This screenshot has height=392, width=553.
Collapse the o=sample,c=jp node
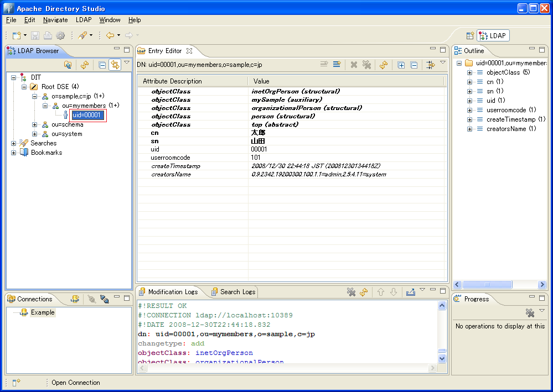(x=34, y=96)
